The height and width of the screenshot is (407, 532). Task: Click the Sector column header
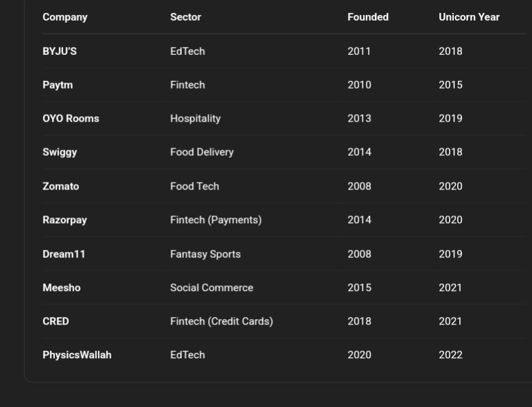(185, 17)
